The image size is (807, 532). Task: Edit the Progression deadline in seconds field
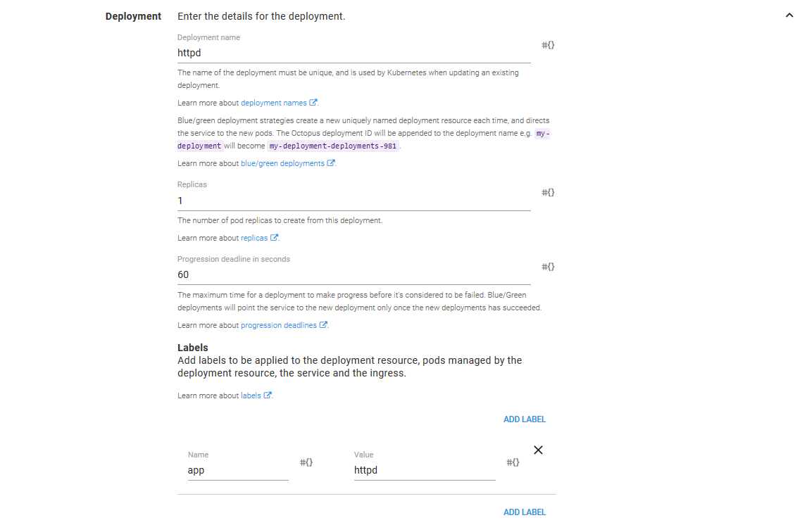(x=354, y=274)
